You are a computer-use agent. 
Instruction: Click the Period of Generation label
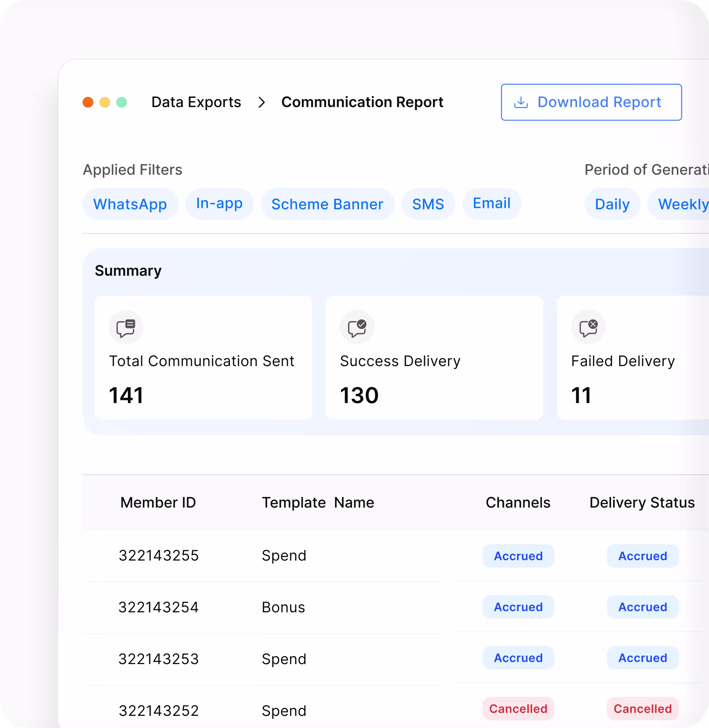pos(647,170)
